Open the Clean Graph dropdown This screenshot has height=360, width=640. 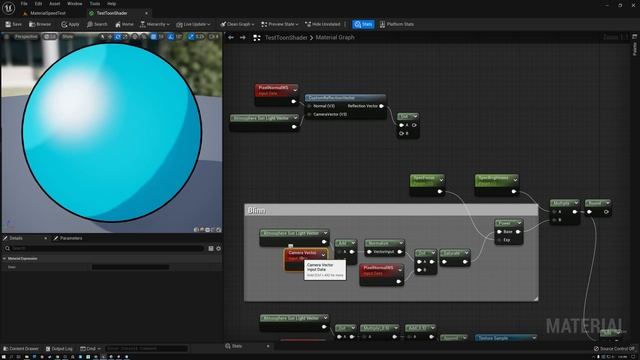(237, 24)
